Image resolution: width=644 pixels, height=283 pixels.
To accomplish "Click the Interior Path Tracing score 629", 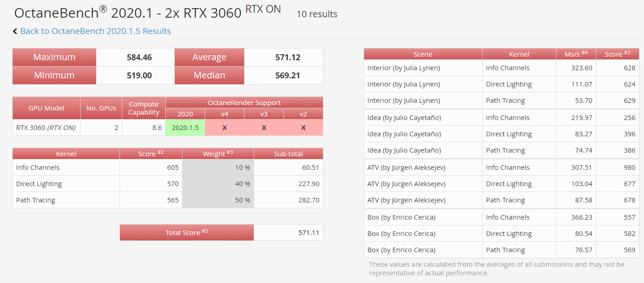I will tap(630, 101).
